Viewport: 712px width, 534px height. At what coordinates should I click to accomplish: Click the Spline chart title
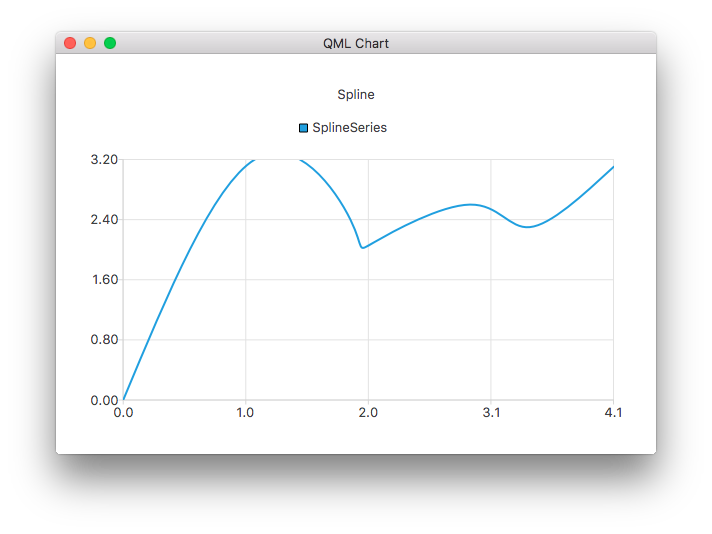pos(356,95)
